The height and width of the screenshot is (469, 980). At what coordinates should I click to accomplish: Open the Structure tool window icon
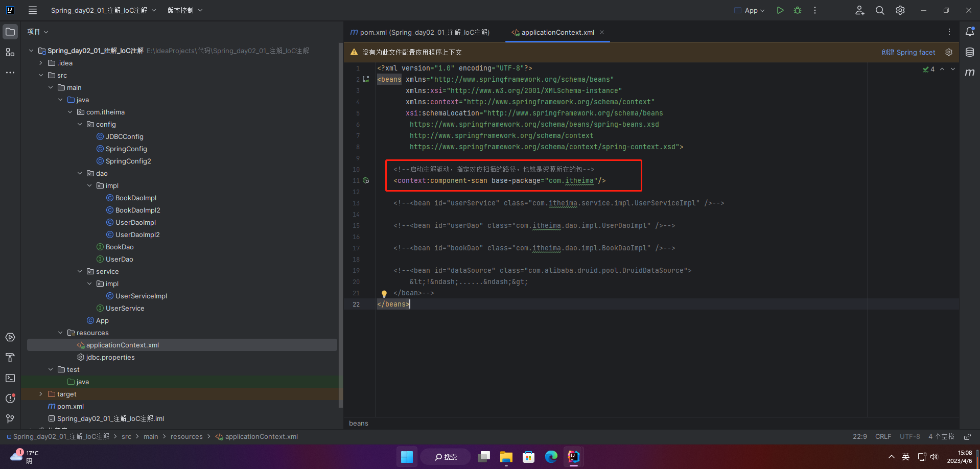click(10, 52)
